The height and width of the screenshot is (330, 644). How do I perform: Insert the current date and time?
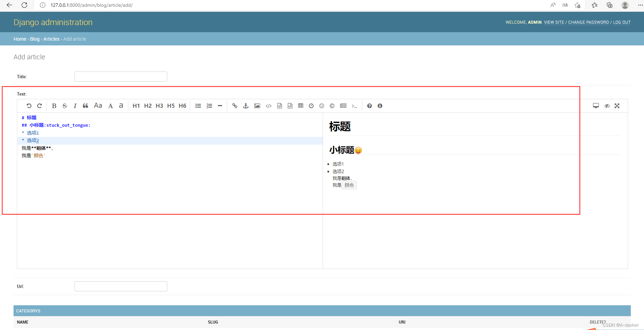pyautogui.click(x=311, y=106)
